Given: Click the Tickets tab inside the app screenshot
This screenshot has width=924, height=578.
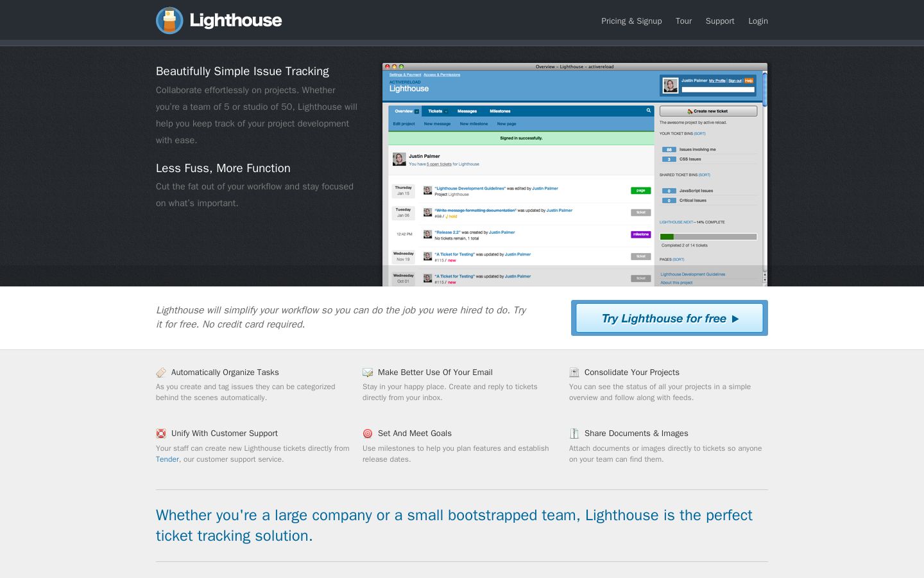Looking at the screenshot, I should coord(436,111).
